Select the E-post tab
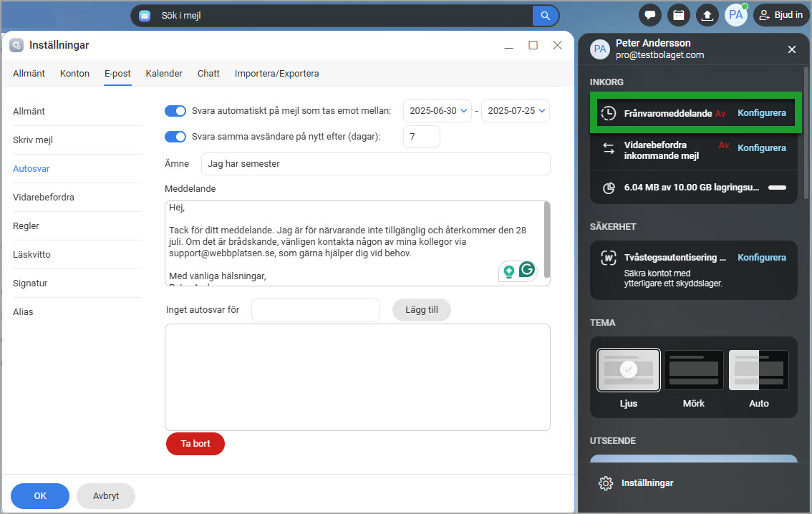The image size is (812, 514). 117,74
